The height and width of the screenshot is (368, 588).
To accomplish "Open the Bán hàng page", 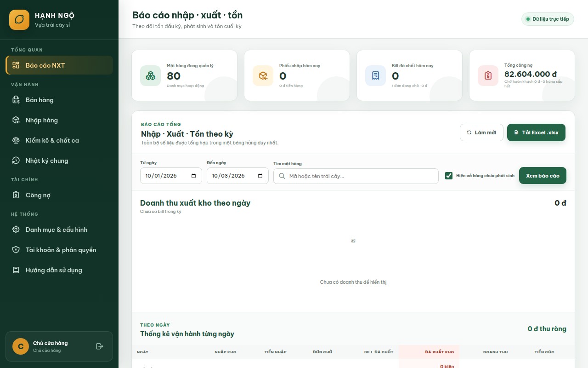I will [59, 100].
